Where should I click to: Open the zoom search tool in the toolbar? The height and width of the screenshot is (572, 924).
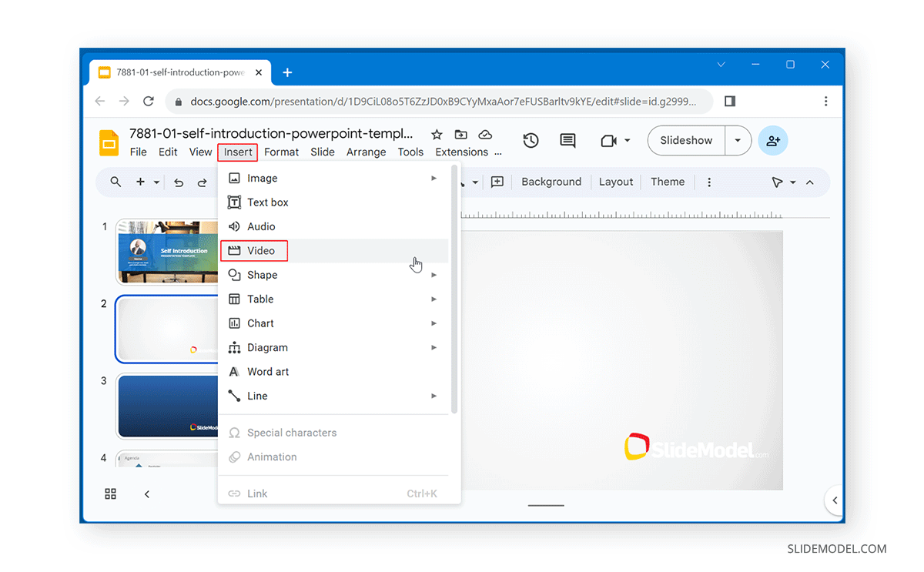coord(115,182)
